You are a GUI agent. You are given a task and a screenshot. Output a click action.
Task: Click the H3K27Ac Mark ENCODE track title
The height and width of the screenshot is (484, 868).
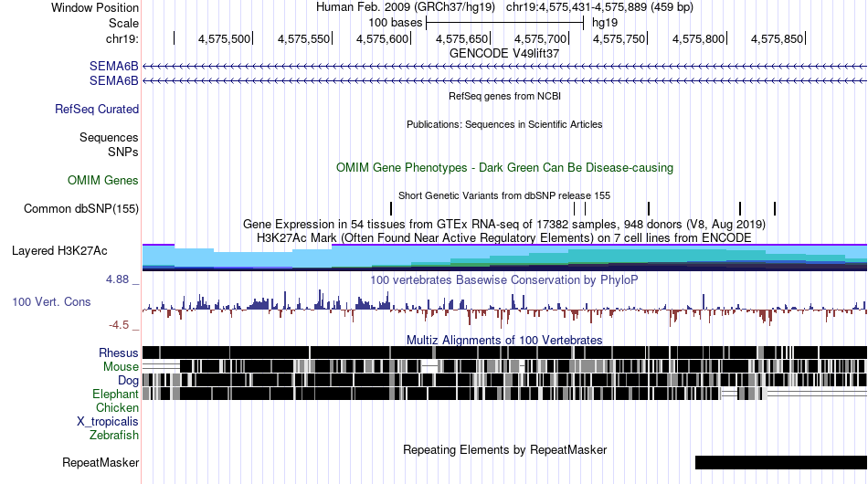504,237
